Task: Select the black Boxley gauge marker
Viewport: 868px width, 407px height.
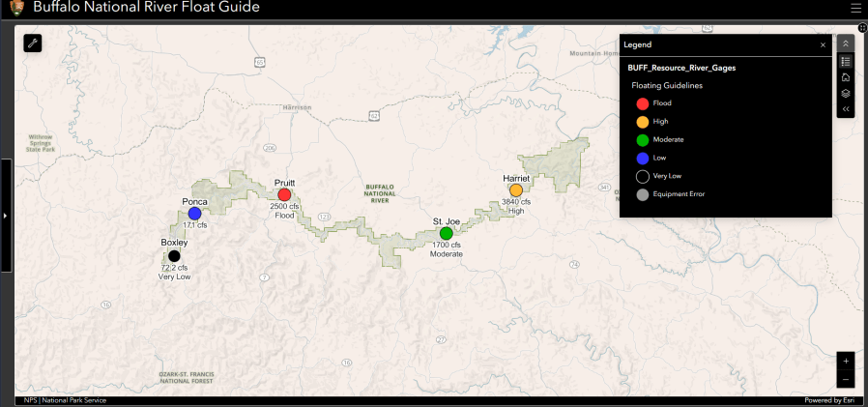Action: click(x=174, y=256)
